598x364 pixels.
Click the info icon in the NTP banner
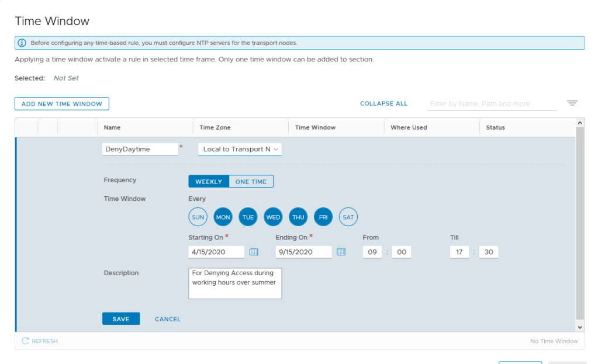pyautogui.click(x=22, y=43)
